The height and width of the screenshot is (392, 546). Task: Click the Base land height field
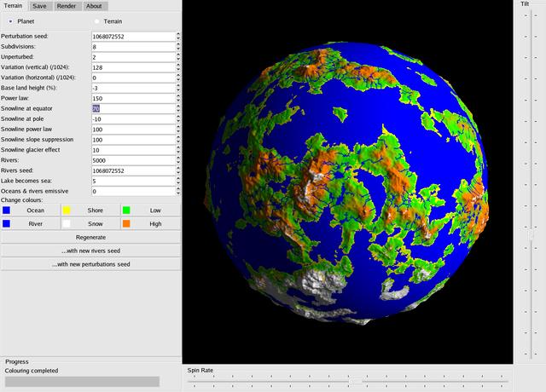(x=133, y=88)
